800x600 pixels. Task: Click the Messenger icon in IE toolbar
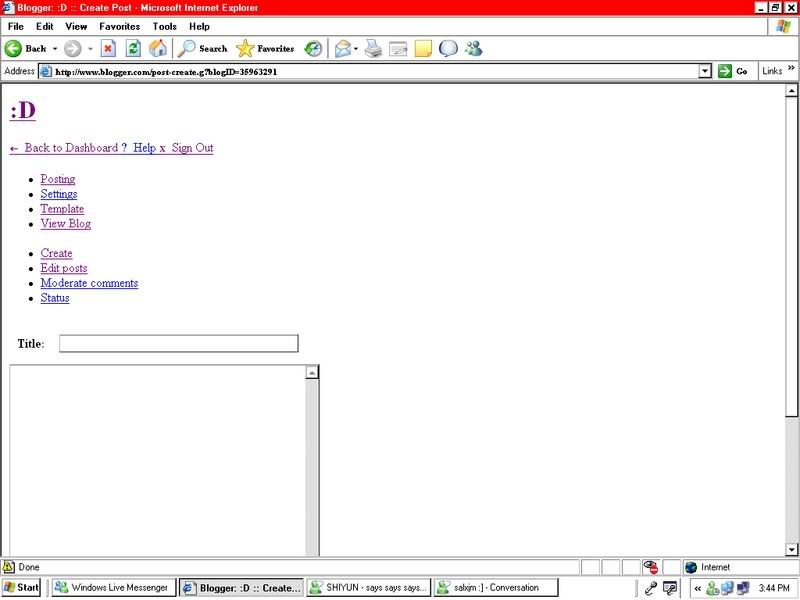pos(473,48)
